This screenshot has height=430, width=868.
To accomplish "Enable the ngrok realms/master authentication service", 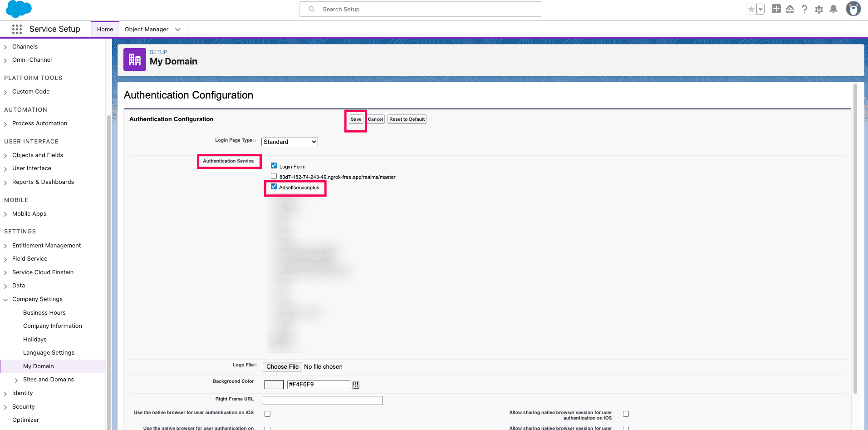I will pos(274,176).
